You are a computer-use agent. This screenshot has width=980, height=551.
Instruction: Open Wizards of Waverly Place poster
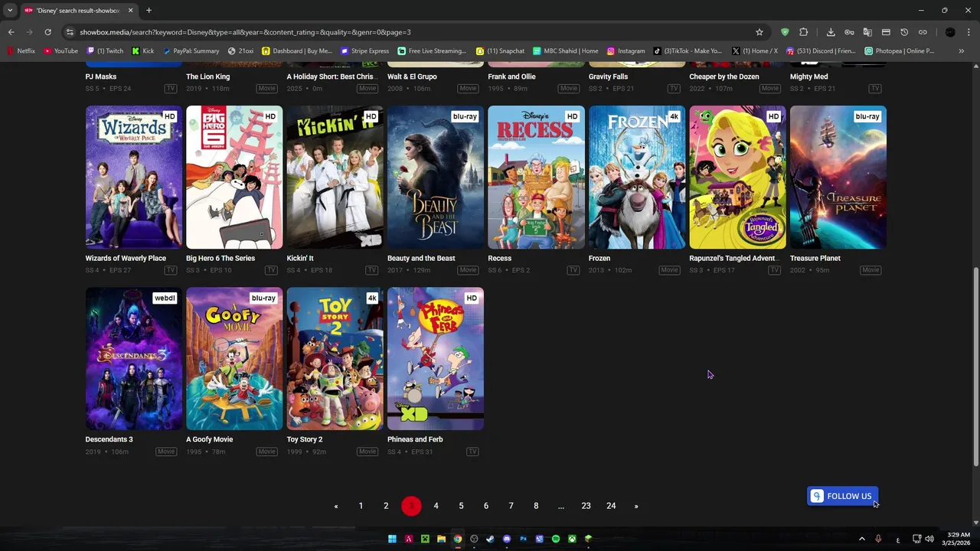133,177
